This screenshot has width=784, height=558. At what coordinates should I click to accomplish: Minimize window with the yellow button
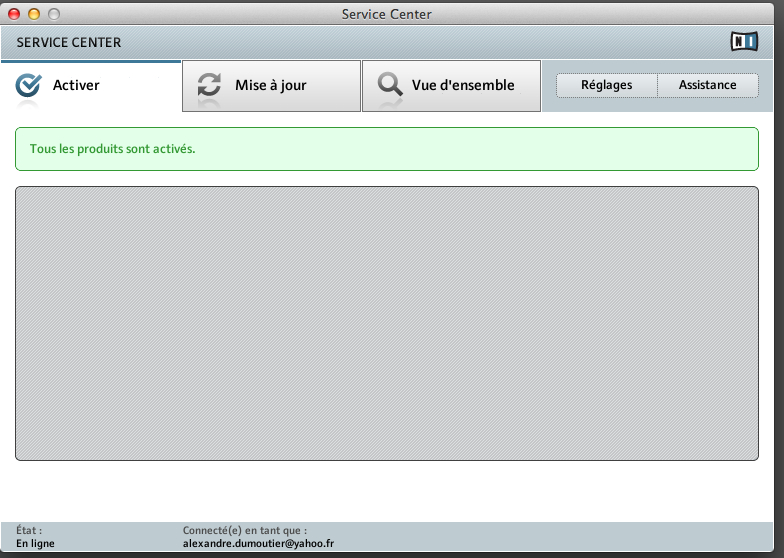(34, 14)
